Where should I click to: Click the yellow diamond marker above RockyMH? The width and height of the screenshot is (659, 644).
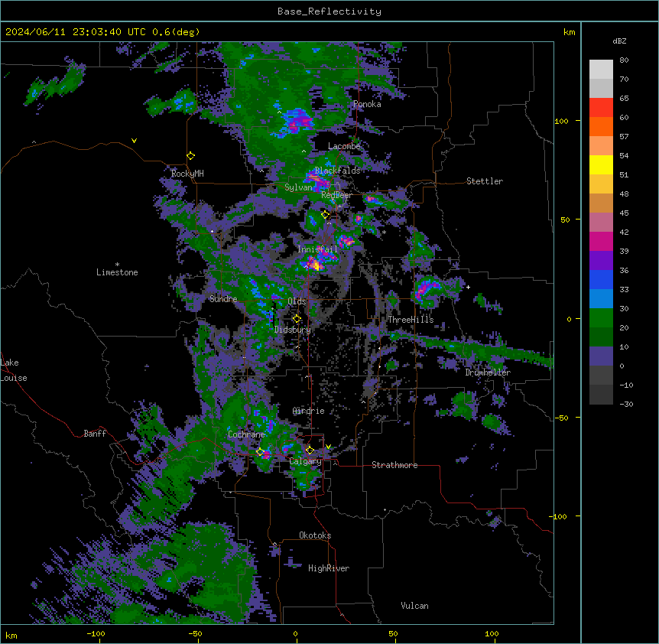(x=191, y=156)
